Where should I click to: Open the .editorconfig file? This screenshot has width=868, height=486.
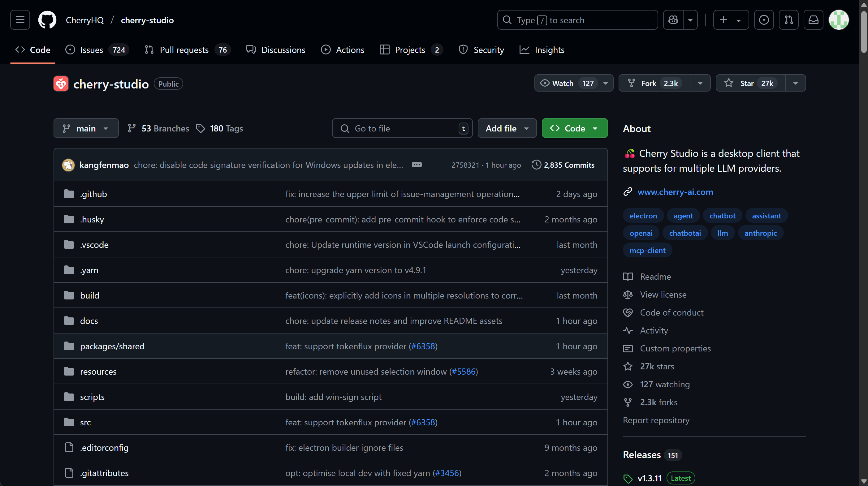click(105, 448)
